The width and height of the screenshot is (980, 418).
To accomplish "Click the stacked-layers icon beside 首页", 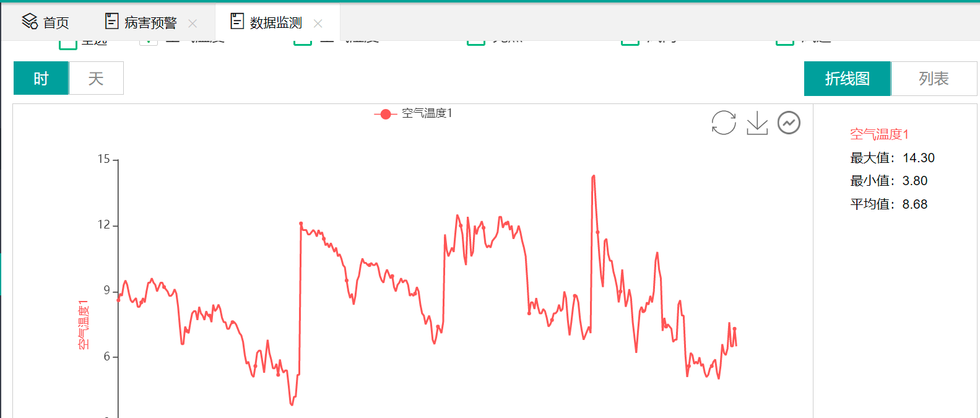I will pos(30,22).
